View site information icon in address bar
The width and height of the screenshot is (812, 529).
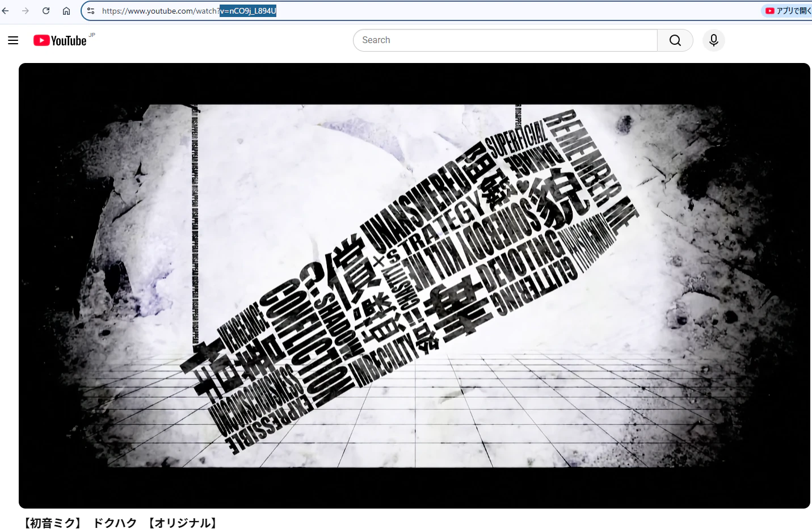(91, 11)
